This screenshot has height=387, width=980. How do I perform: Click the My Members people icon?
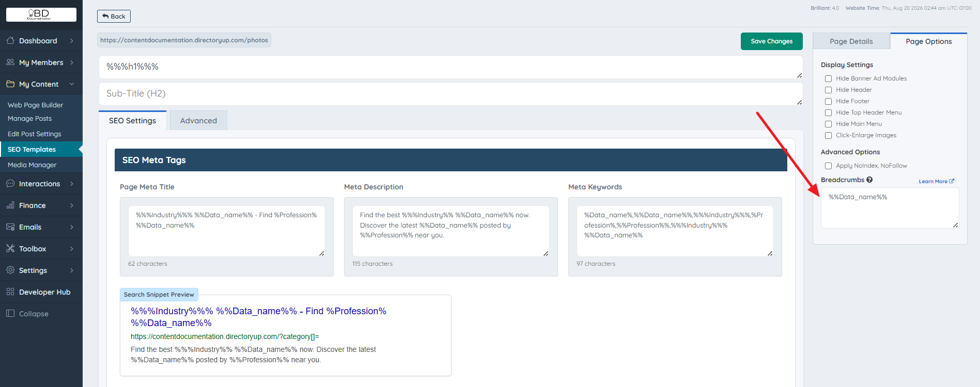tap(10, 62)
